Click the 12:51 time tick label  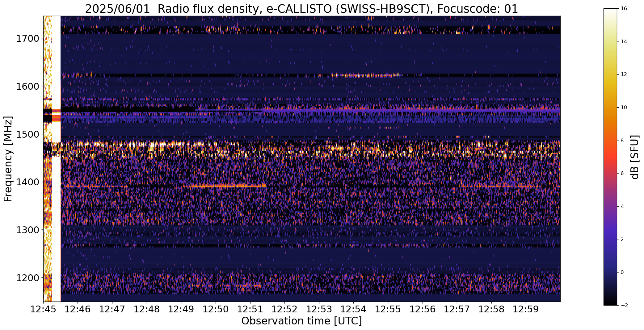coord(250,309)
